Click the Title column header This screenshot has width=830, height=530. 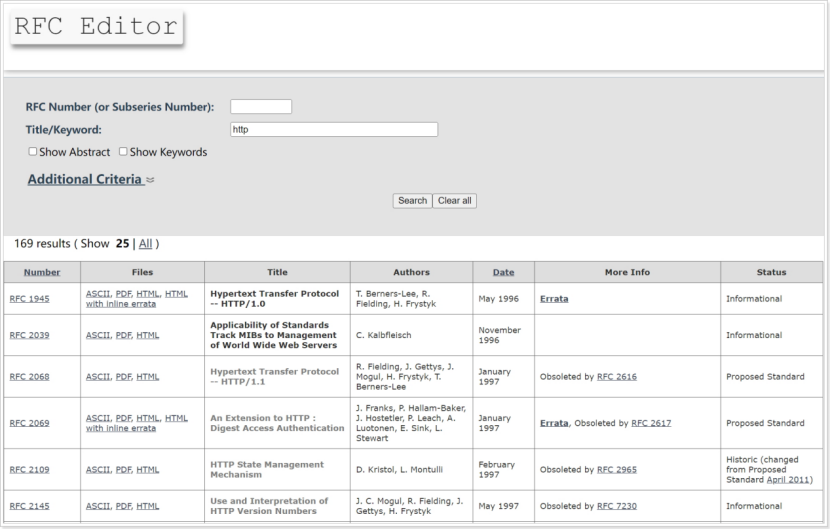coord(277,272)
